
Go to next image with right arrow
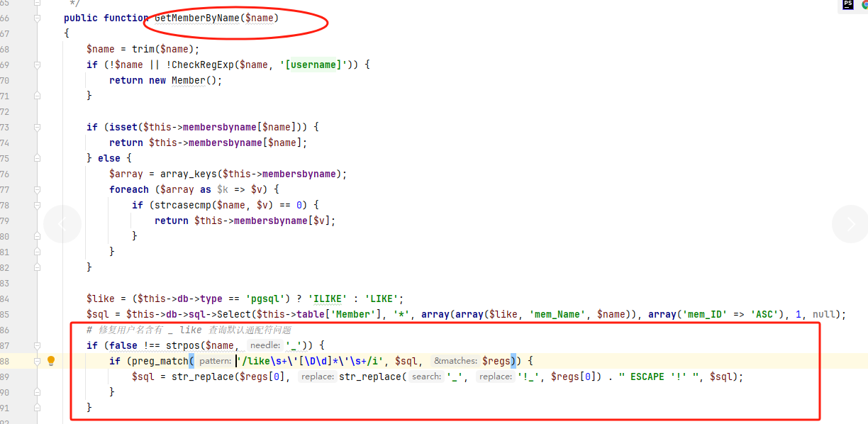(850, 224)
